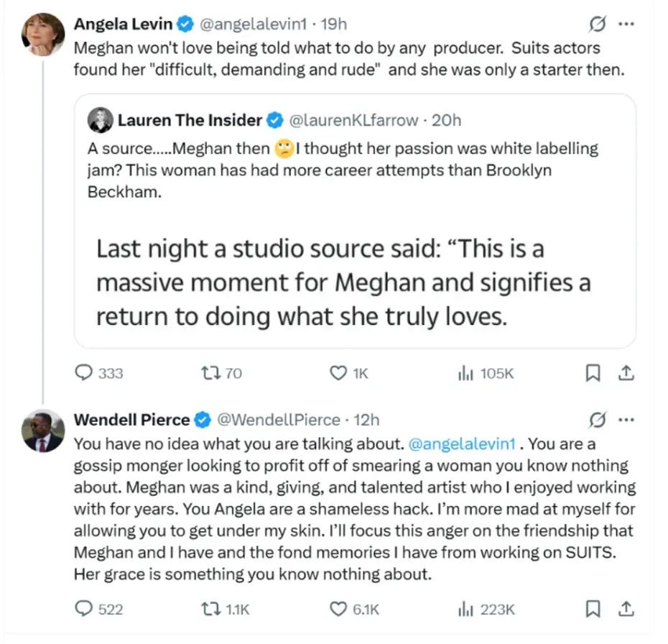Screen dimensions: 668x644
Task: Click the reply icon showing 522 comments
Action: tap(82, 609)
